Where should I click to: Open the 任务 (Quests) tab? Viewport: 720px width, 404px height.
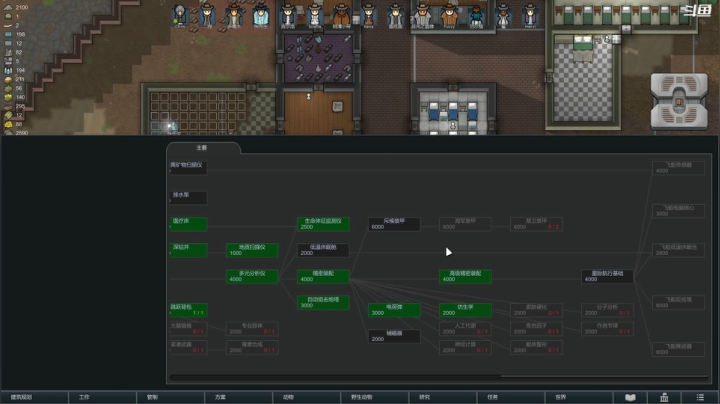pos(510,397)
